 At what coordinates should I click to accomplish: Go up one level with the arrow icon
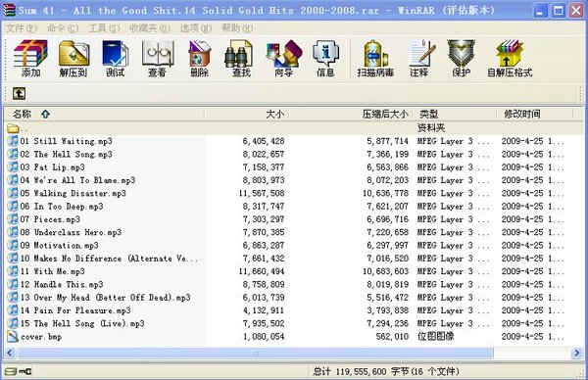20,93
